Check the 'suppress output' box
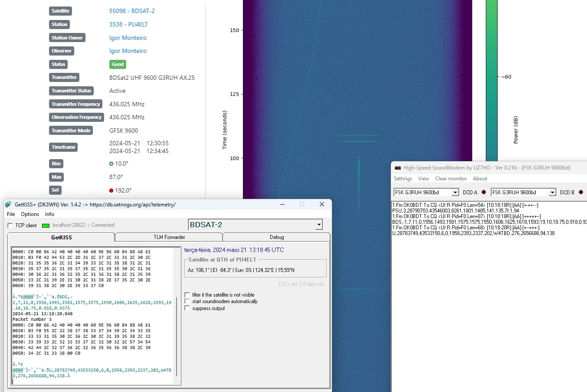587x392 pixels. click(x=187, y=308)
